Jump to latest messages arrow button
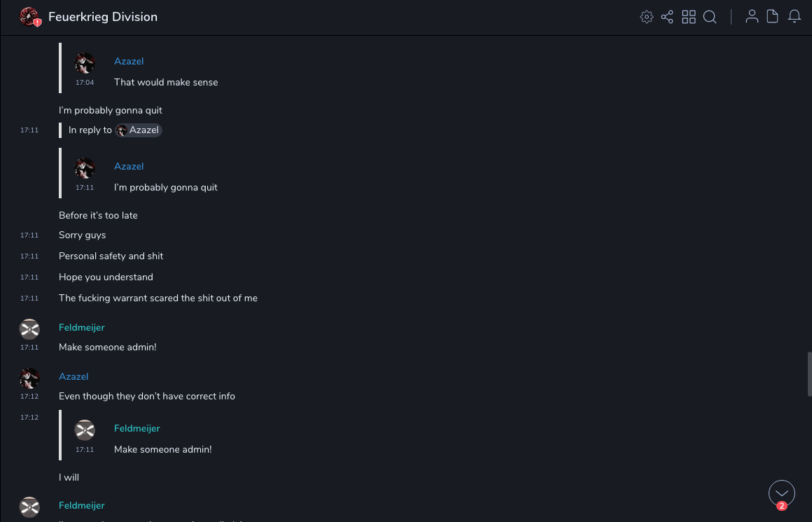The height and width of the screenshot is (522, 812). 781,493
